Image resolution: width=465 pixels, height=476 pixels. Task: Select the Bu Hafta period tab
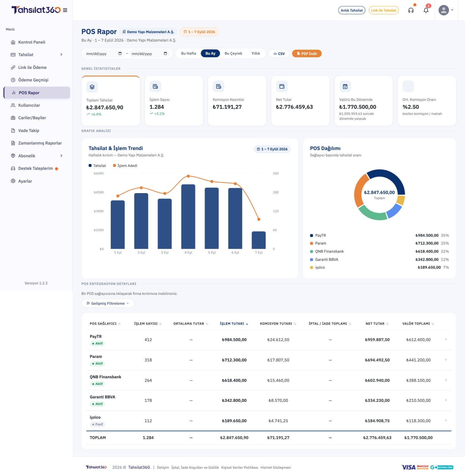189,54
